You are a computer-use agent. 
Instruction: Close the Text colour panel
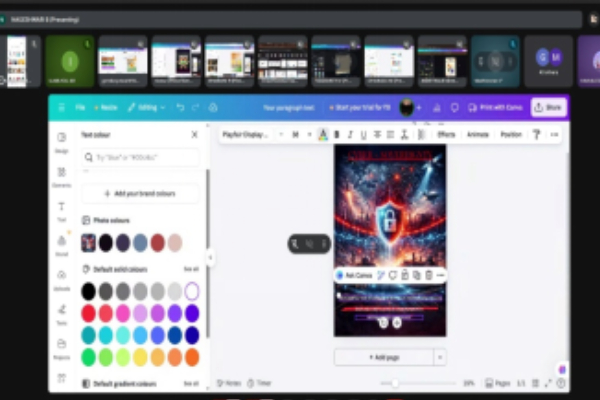point(195,134)
